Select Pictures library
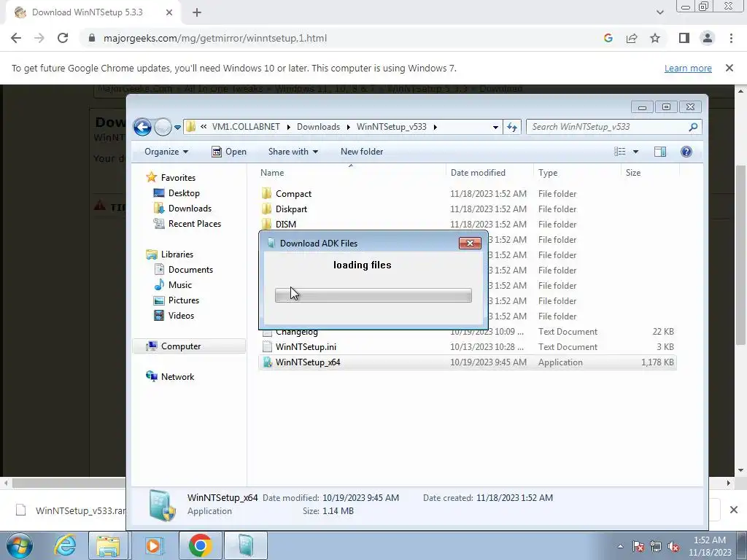This screenshot has width=747, height=560. 183,300
